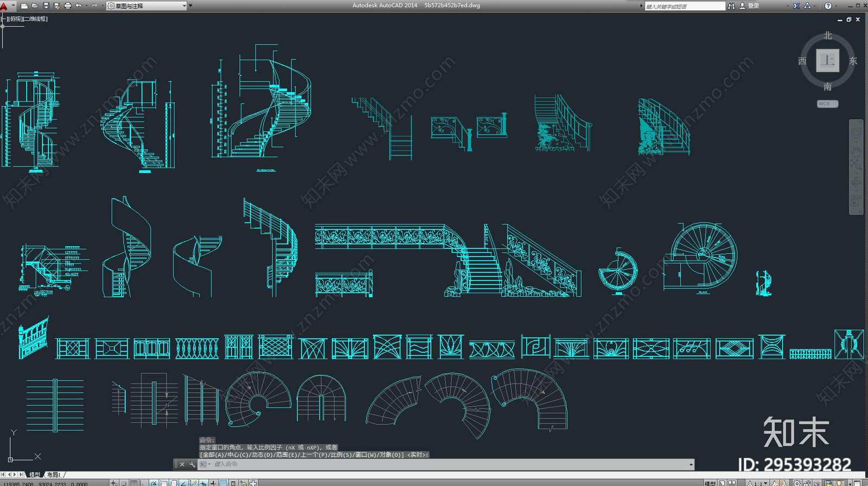
Task: Expand the Help dropdown arrow
Action: tap(836, 6)
